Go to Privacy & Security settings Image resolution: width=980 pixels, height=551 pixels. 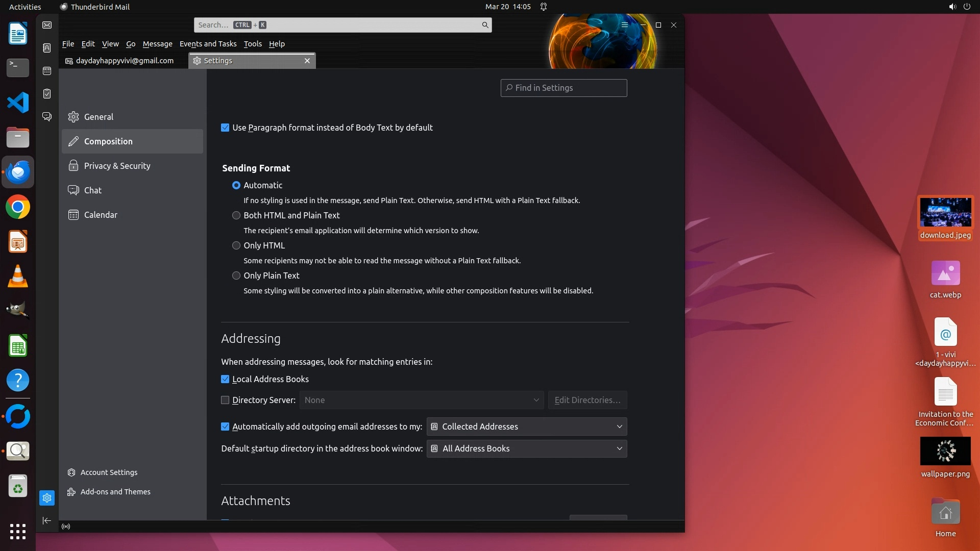[117, 166]
